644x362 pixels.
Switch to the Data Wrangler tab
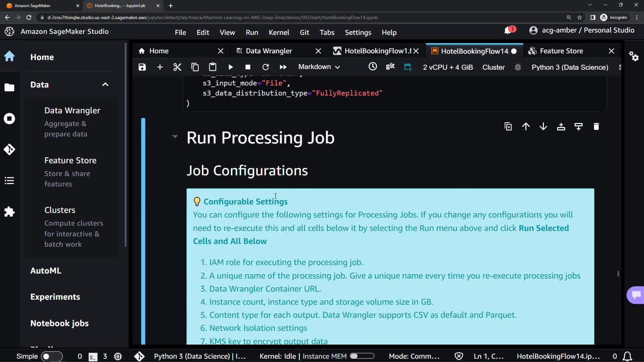point(269,51)
